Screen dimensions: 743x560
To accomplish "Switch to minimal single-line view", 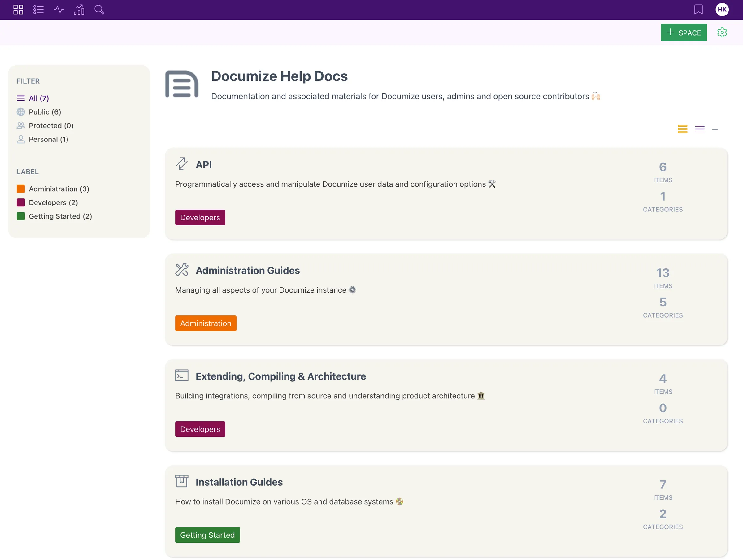I will [x=715, y=129].
